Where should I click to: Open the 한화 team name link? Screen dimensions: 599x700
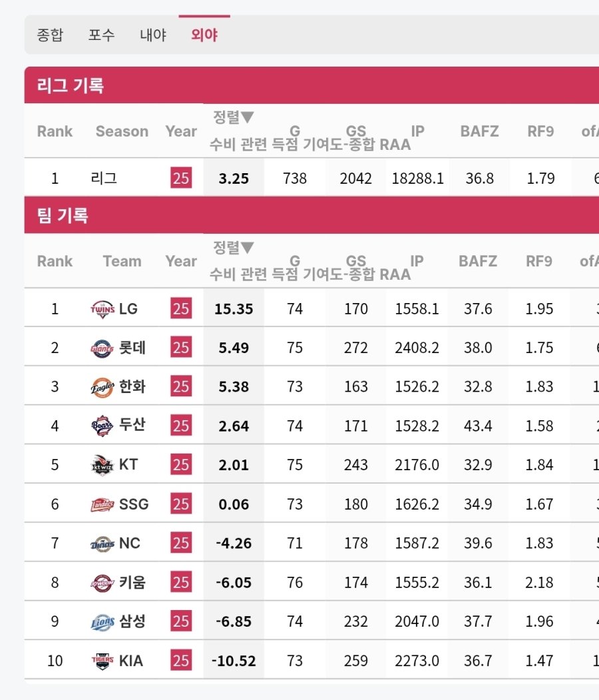pos(132,386)
